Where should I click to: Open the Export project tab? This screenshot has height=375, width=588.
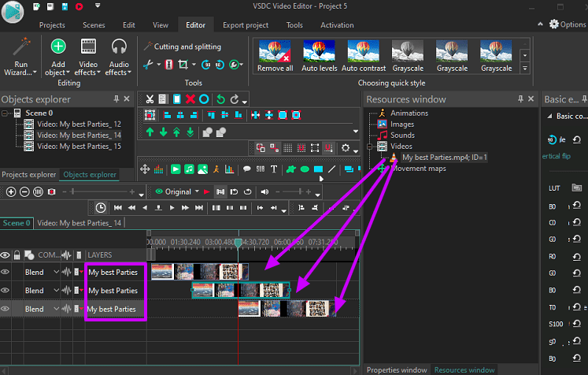click(x=246, y=25)
